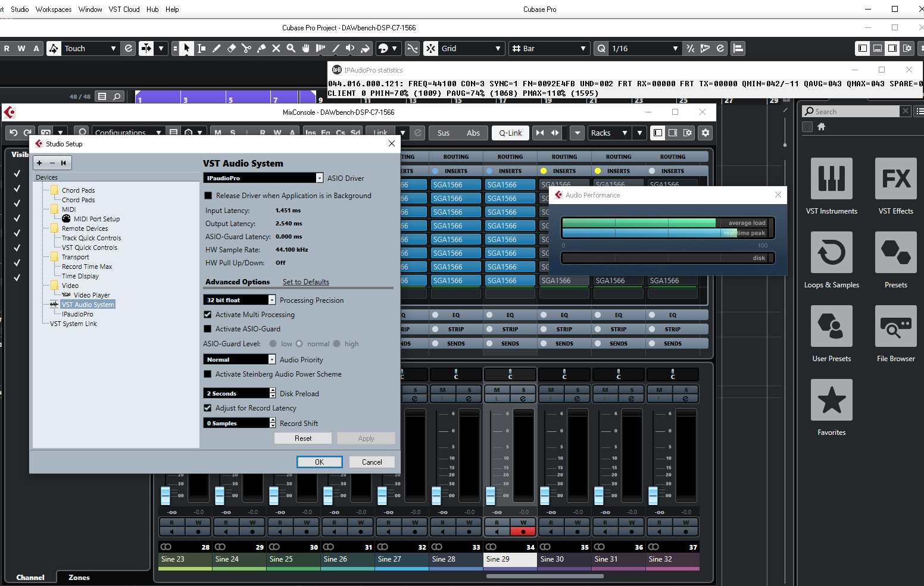This screenshot has width=924, height=586.
Task: Enable Activate Steinberg Audio Power Scheme
Action: click(x=208, y=374)
